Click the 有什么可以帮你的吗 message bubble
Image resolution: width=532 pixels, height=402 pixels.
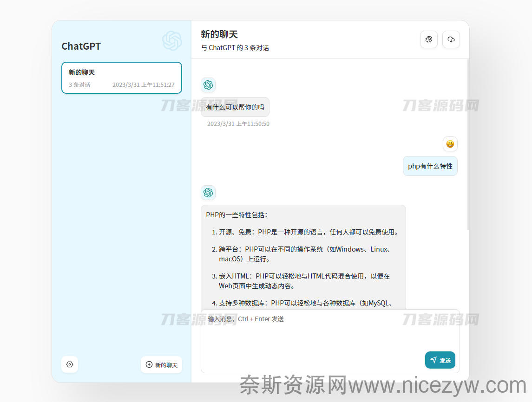click(x=235, y=107)
